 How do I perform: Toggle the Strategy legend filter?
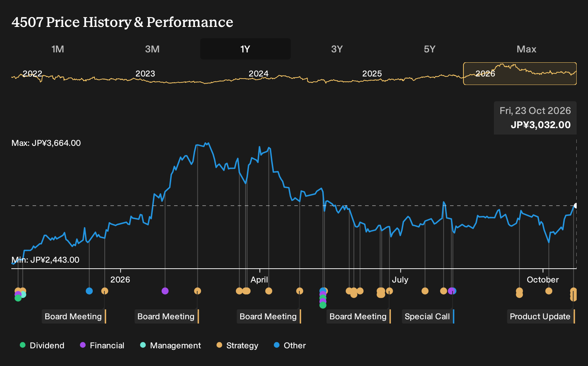coord(237,345)
